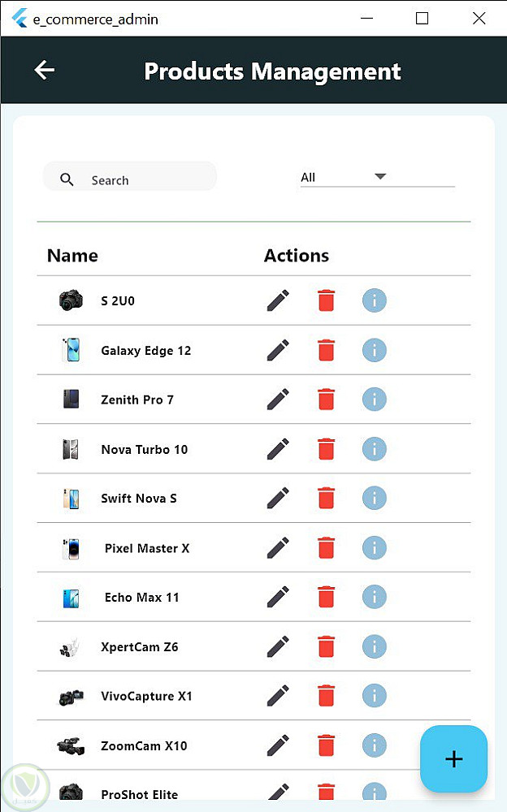507x812 pixels.
Task: Select the Pixel Master X thumbnail
Action: coord(71,549)
